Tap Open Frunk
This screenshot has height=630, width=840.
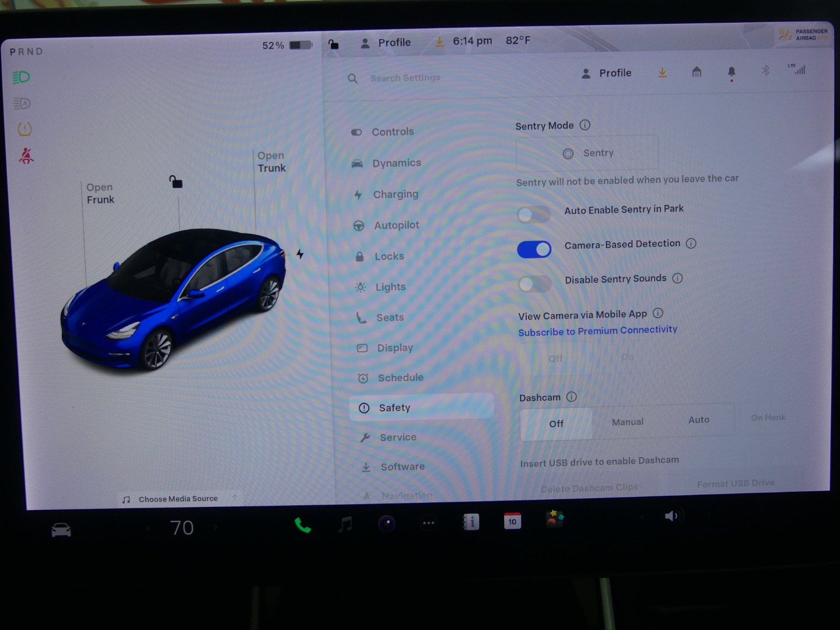[100, 193]
